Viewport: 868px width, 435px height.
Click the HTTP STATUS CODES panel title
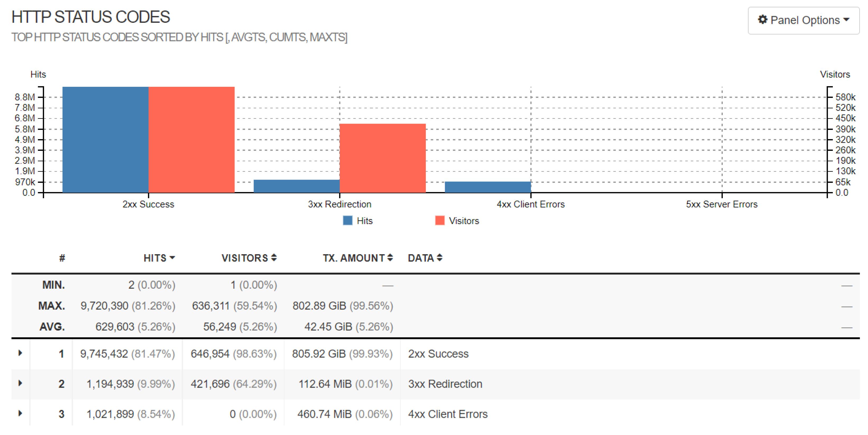(x=91, y=17)
